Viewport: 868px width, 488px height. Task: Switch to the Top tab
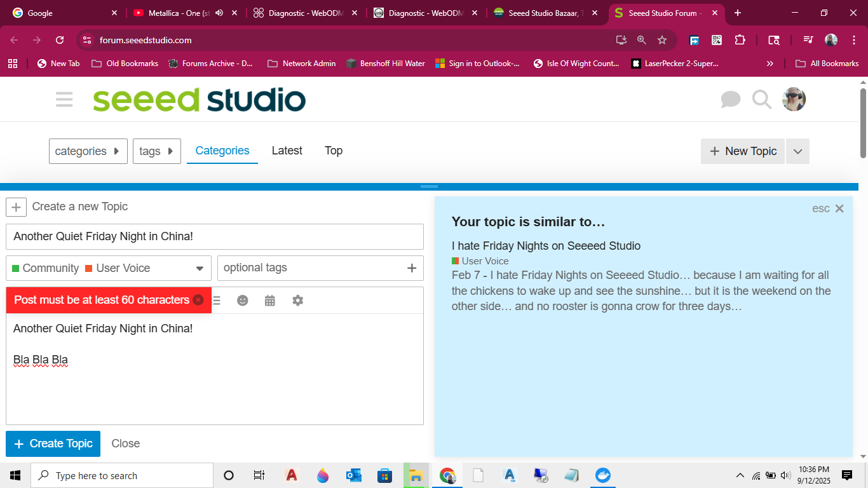pyautogui.click(x=334, y=151)
